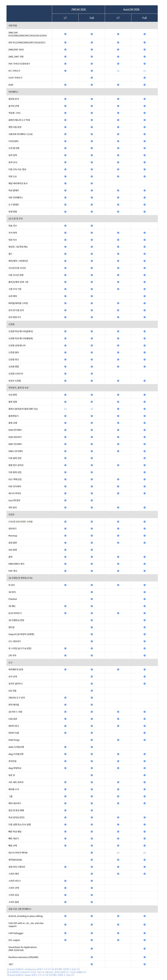Click the GeoTiff 첨부 row label

click(x=14, y=500)
